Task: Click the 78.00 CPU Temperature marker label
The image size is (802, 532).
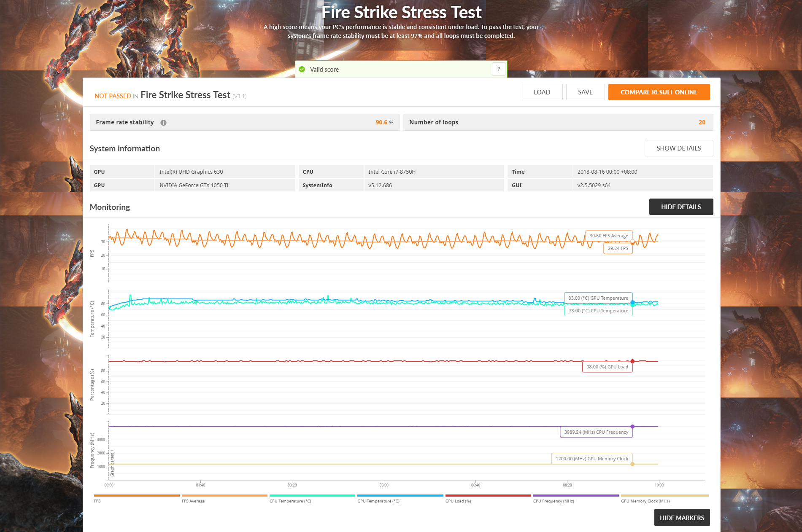Action: coord(598,311)
